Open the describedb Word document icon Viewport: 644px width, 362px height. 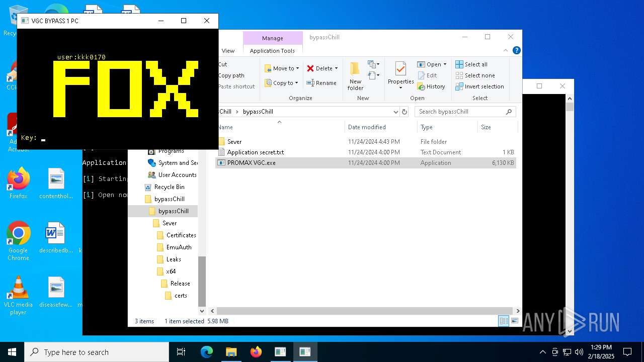click(x=56, y=237)
